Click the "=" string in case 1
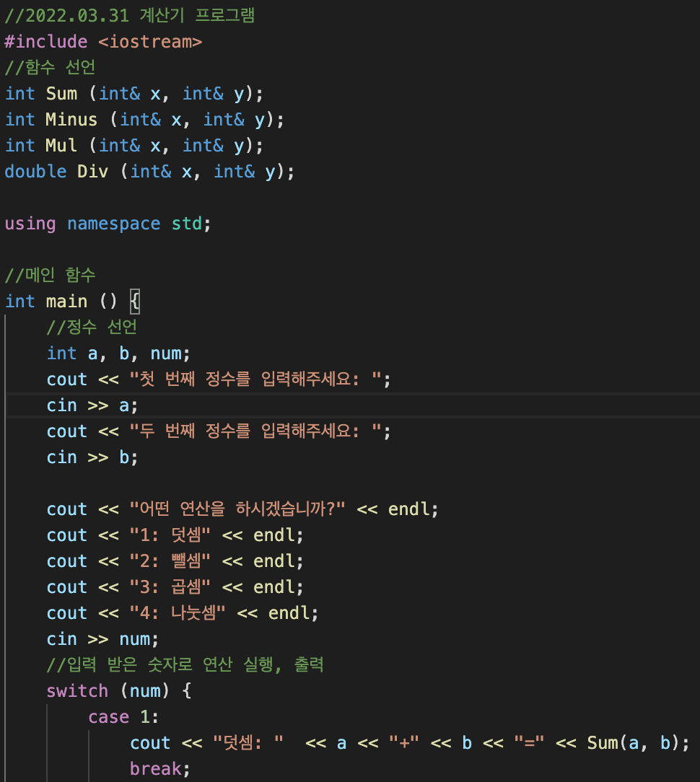 tap(529, 742)
